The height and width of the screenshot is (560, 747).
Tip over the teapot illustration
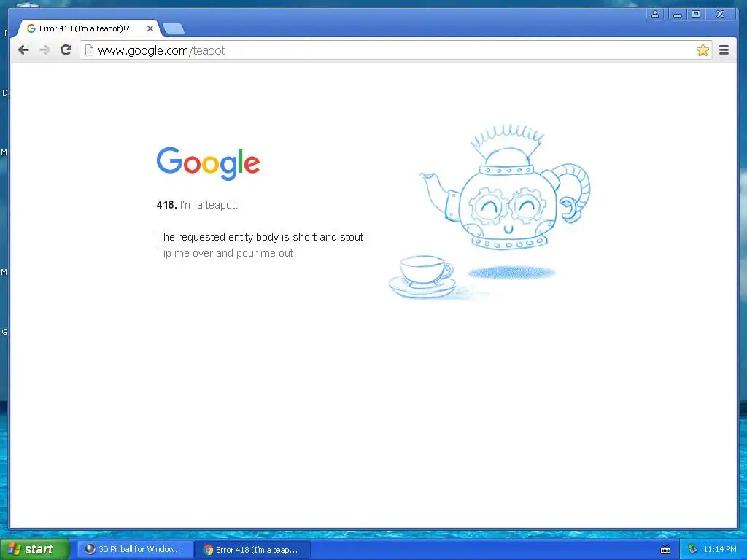(x=505, y=187)
